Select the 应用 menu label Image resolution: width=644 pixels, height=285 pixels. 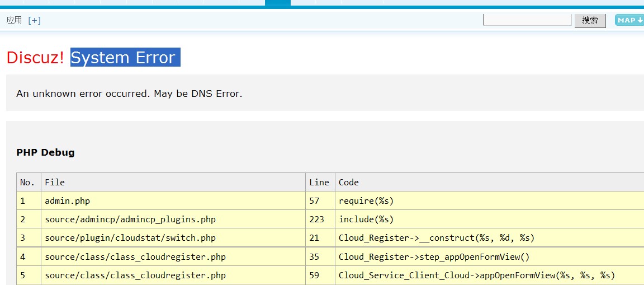(14, 20)
